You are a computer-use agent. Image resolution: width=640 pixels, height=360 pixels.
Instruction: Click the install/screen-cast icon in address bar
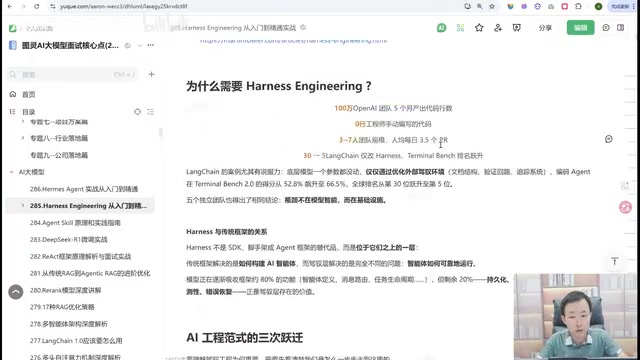click(x=467, y=7)
